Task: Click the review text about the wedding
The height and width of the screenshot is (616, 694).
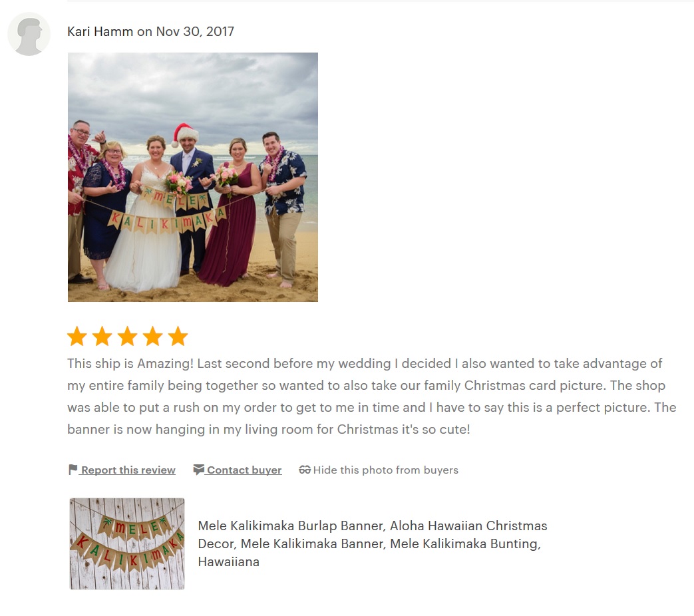Action: [372, 396]
